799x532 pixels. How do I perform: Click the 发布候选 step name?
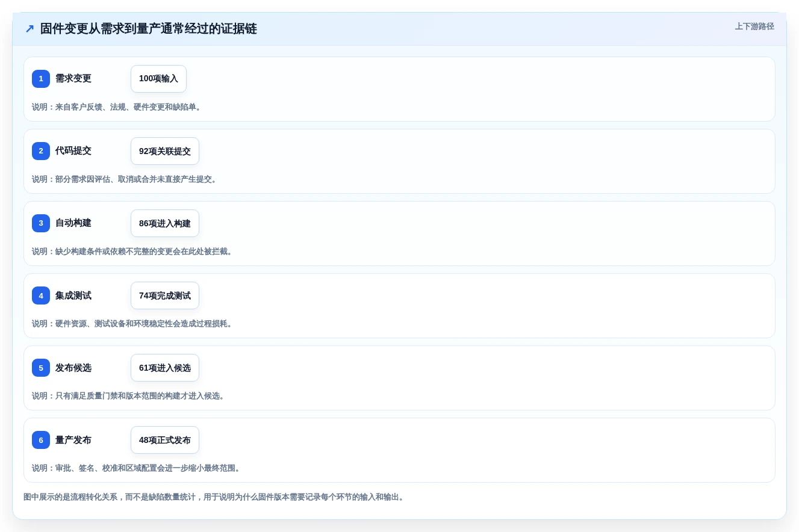pos(73,368)
